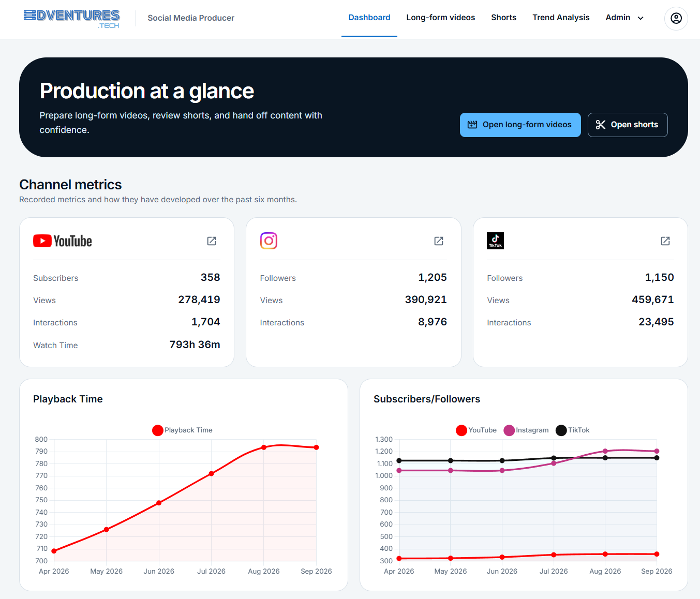Toggle TikTok series in followers legend
Viewport: 700px width, 599px height.
coord(573,430)
